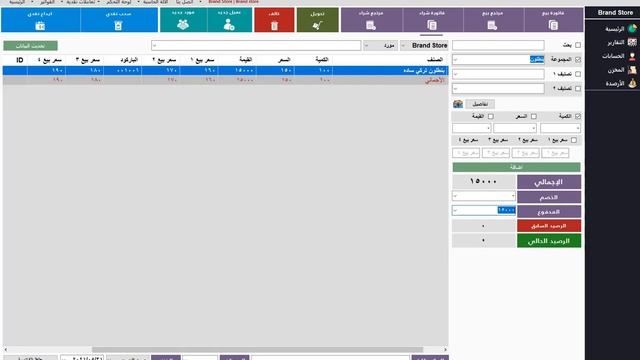Tick the search (بحث) checkbox
This screenshot has height=360, width=640.
coord(578,45)
